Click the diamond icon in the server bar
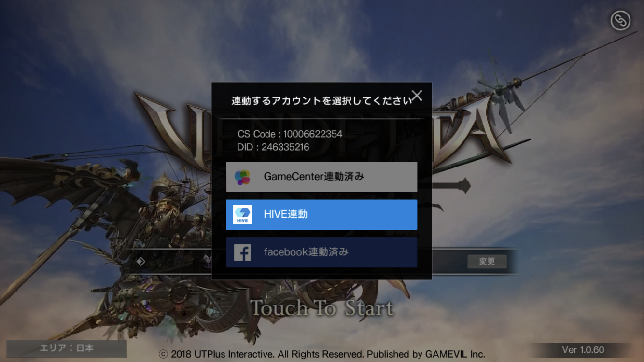 [x=141, y=262]
